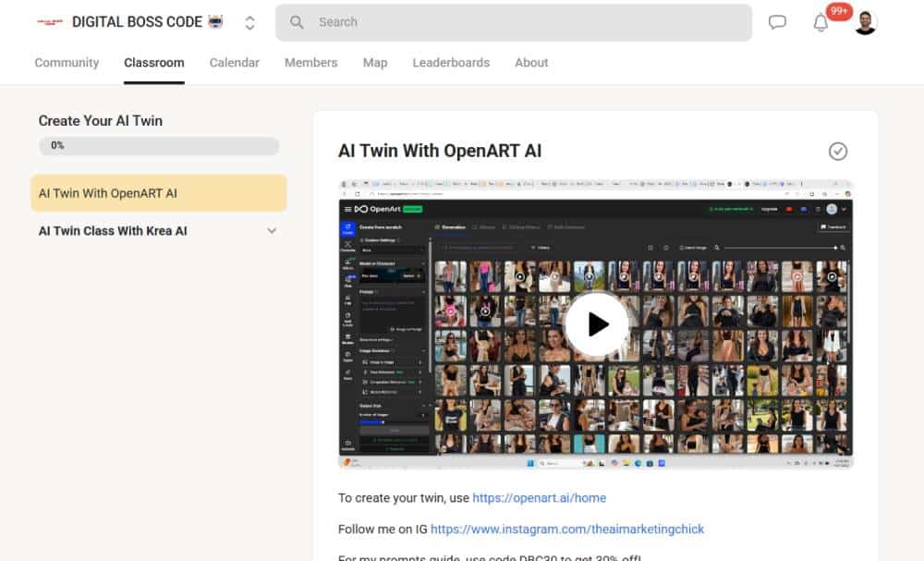Click the search magnifier icon

[x=297, y=22]
